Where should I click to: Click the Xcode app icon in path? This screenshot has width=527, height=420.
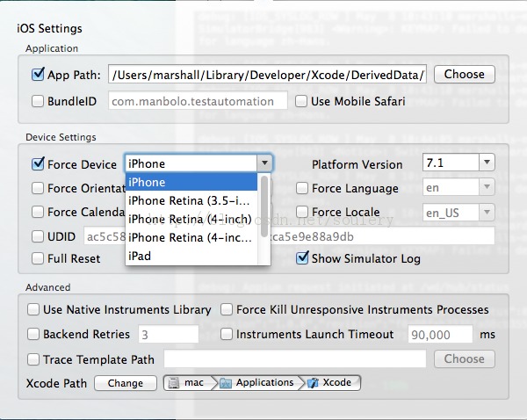point(313,383)
